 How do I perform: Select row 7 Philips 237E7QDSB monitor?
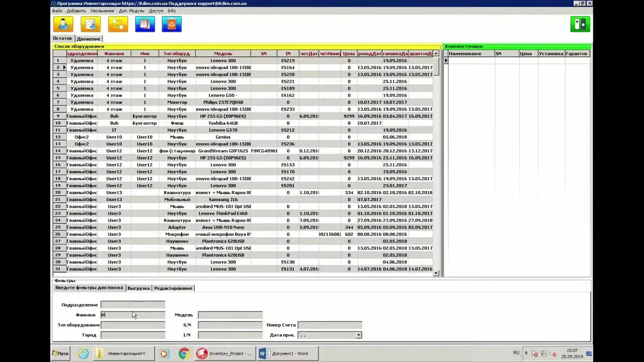[x=223, y=102]
